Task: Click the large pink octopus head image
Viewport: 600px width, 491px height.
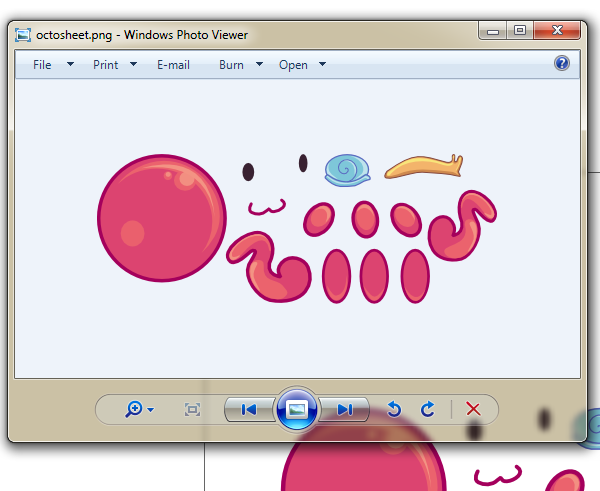Action: tap(162, 218)
